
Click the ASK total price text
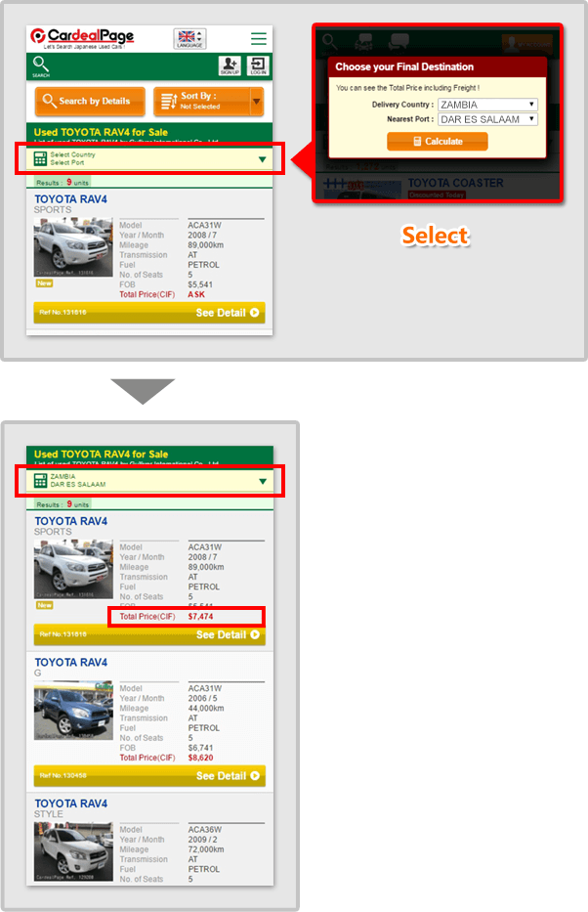[195, 294]
